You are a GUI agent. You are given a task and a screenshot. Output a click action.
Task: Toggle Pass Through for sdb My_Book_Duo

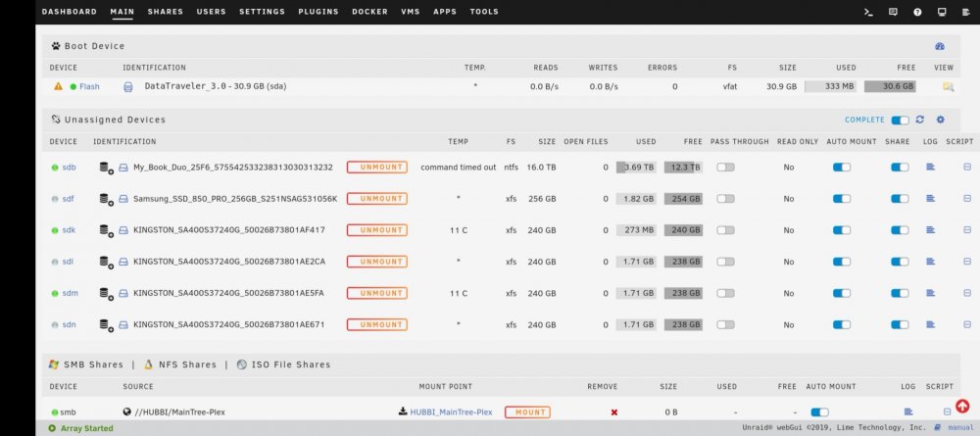pos(725,168)
